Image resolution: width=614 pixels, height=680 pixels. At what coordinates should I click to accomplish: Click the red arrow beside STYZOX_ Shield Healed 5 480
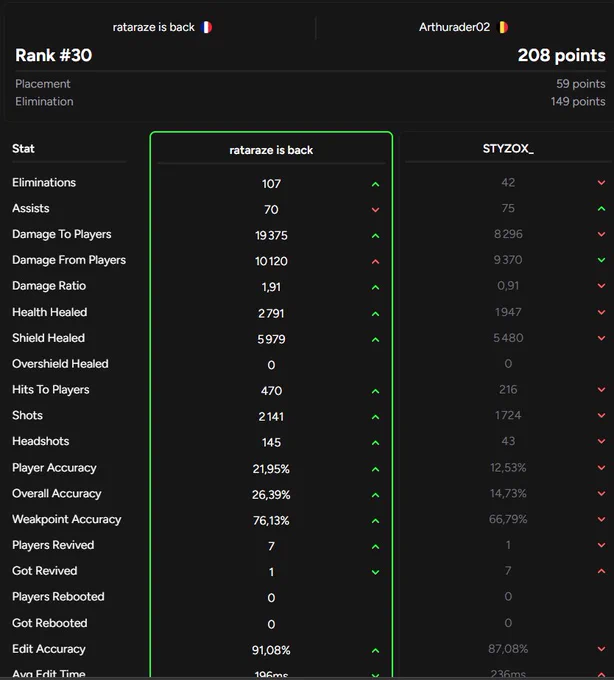click(x=601, y=338)
